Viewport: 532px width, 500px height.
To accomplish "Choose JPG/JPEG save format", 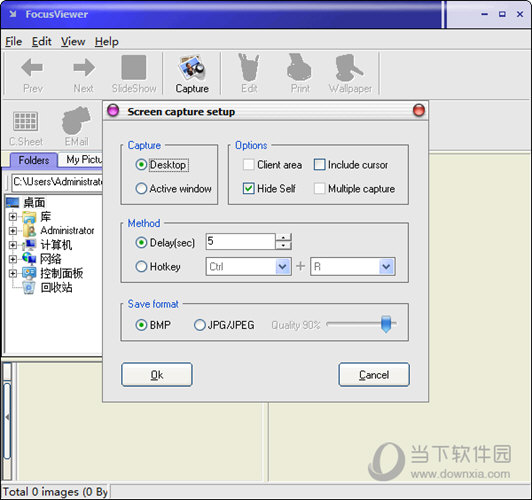I will pos(200,325).
